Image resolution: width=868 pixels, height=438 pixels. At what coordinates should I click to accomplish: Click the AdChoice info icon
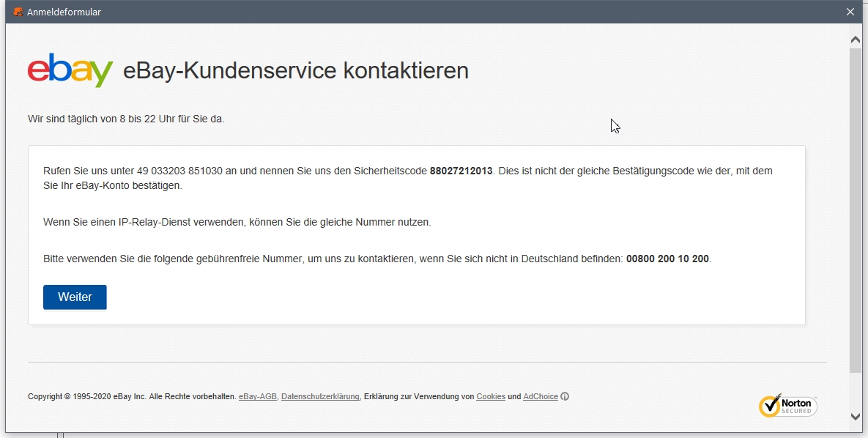point(565,396)
